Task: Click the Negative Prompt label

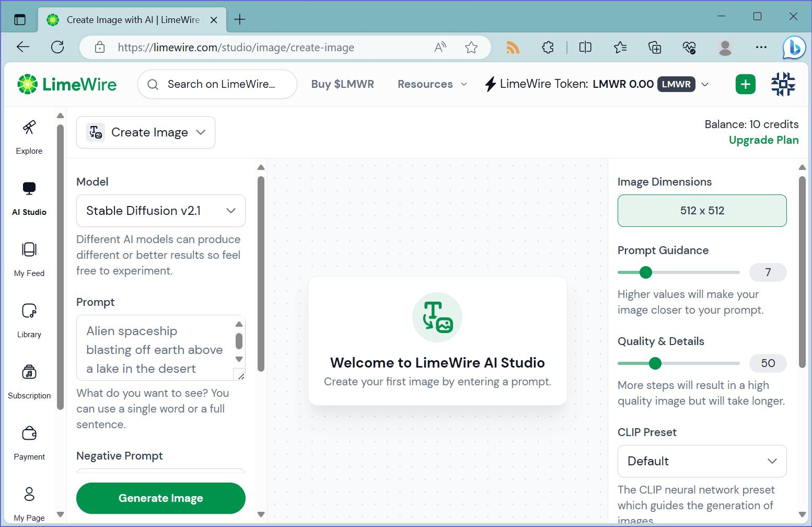Action: click(x=120, y=456)
